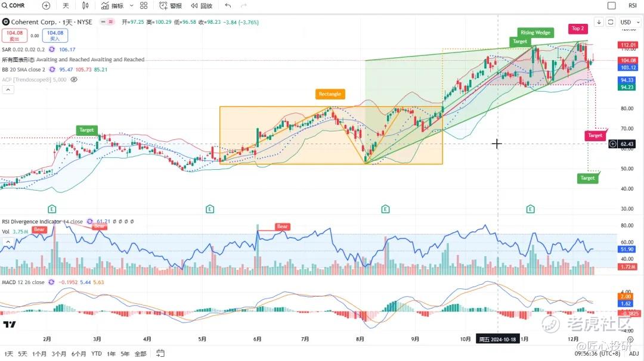
Task: Click the RSI Divergence Indicator refresh icon
Action: pyautogui.click(x=90, y=221)
